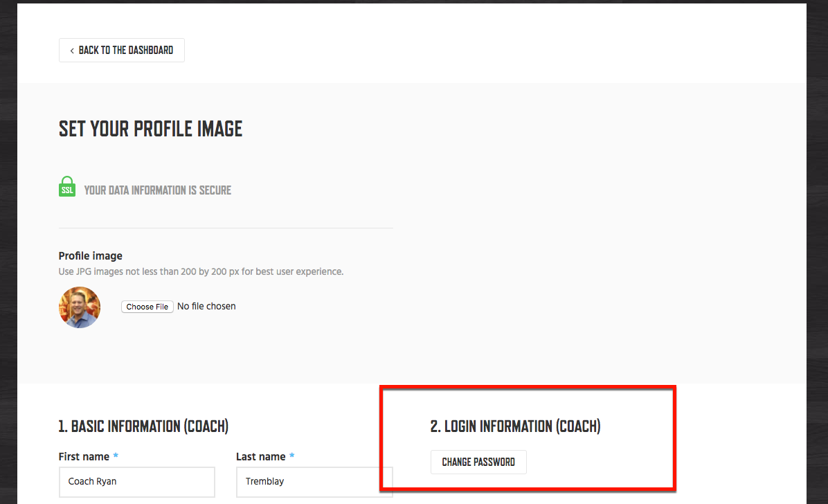Click the Choose File button

(147, 307)
